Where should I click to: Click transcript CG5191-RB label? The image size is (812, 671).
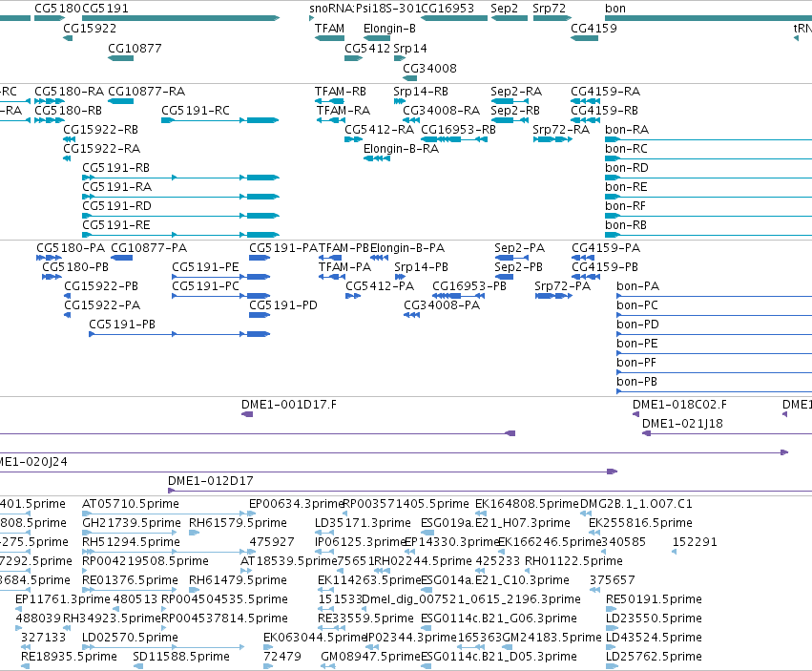(x=115, y=168)
